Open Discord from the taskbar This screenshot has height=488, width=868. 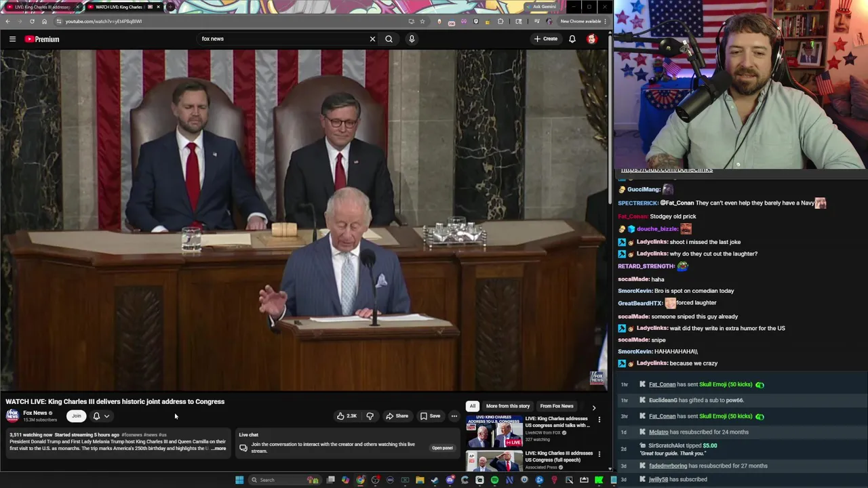[450, 480]
